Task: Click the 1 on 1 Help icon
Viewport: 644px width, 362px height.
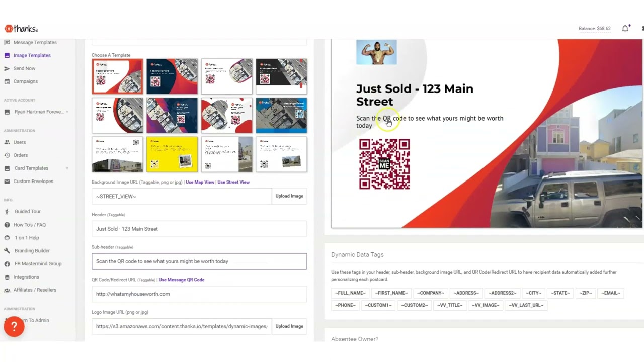Action: pos(7,238)
